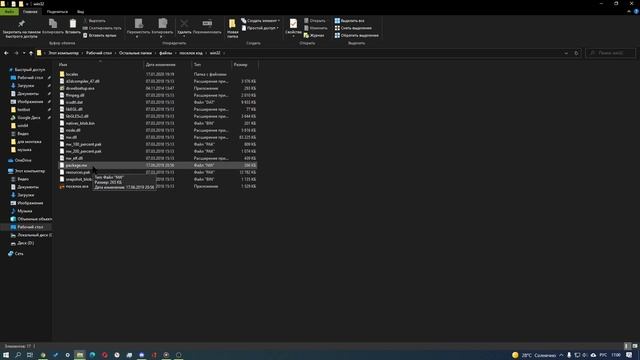Viewport: 640px width, 360px height.
Task: Go forward with the right arrow
Action: click(16, 53)
